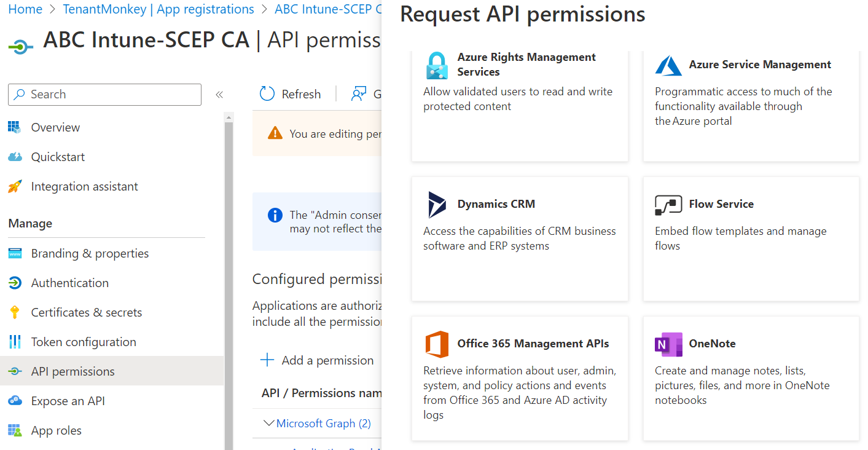Click the Azure Service Management triangle icon
Screen dimensions: 868x450
coord(668,65)
